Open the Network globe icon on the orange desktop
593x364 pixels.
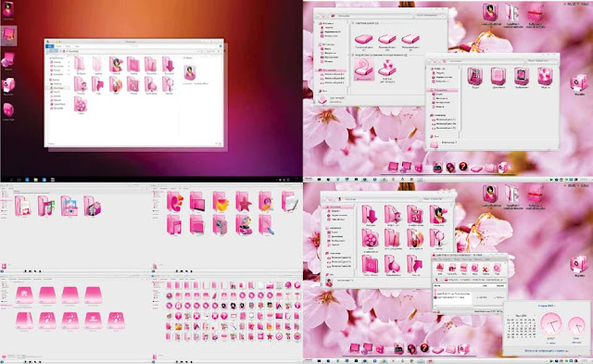[8, 60]
